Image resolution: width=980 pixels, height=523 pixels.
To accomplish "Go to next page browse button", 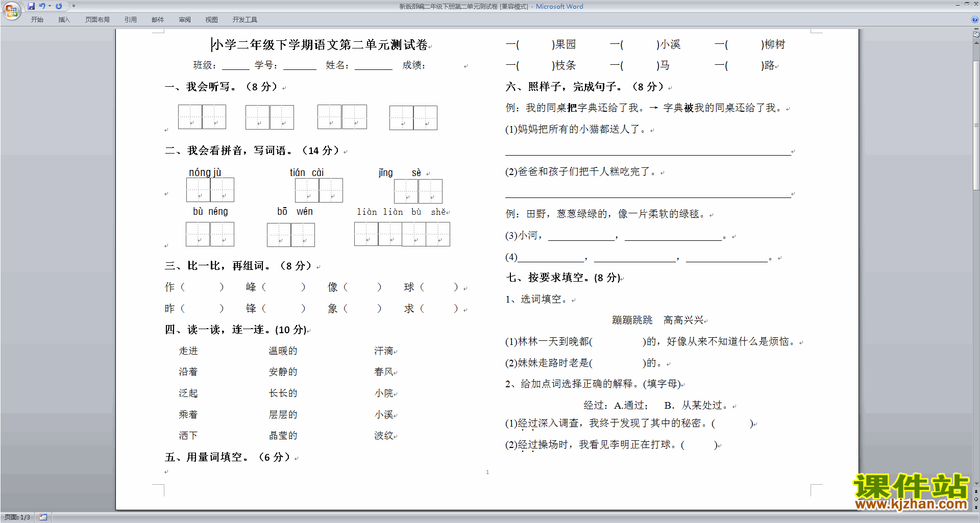I will click(976, 507).
